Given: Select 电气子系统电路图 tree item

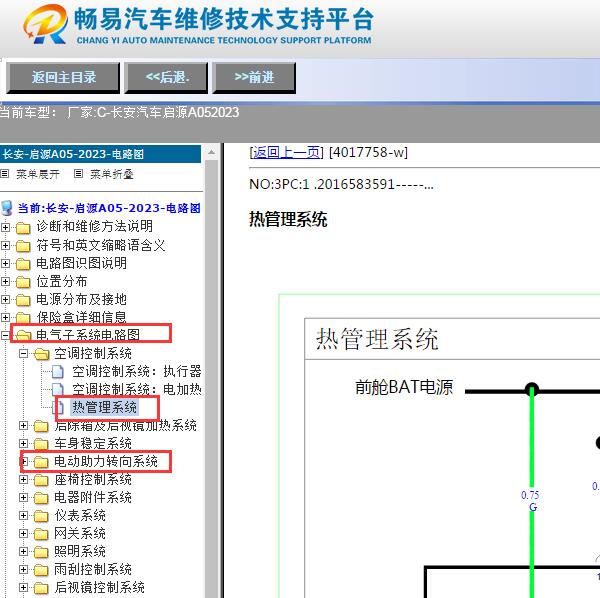Looking at the screenshot, I should coord(88,335).
